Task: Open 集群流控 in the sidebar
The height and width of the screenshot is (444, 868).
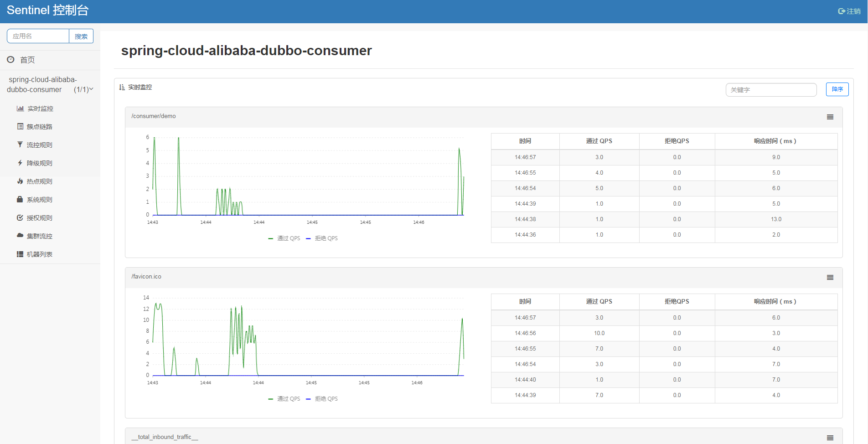Action: click(40, 236)
